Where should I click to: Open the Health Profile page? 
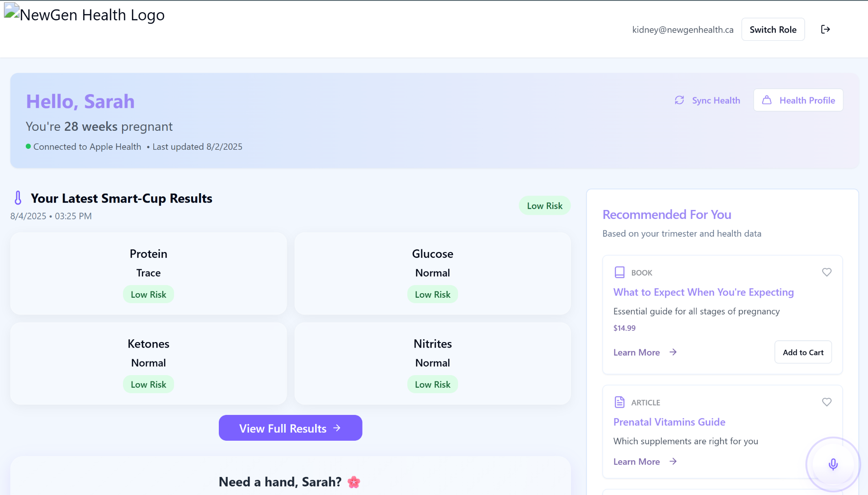(798, 100)
